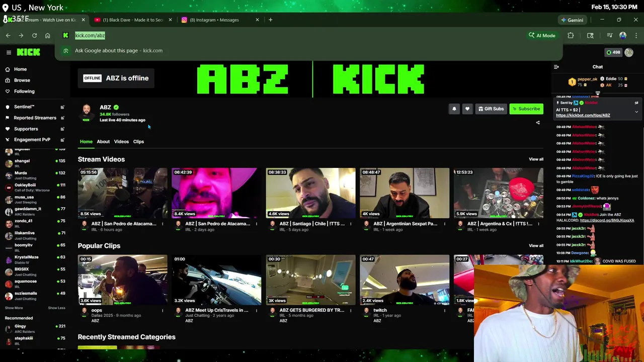The height and width of the screenshot is (362, 644).
Task: Open options menu for 'oops' clip
Action: [x=162, y=311]
